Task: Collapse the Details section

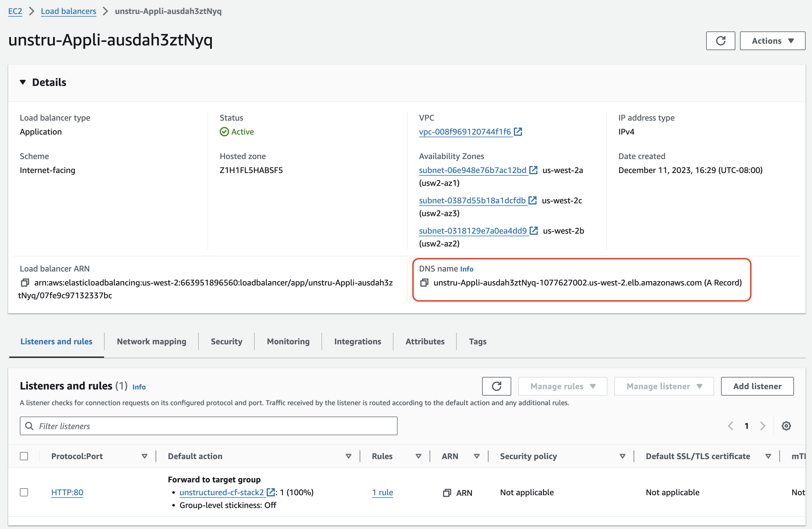Action: click(23, 82)
